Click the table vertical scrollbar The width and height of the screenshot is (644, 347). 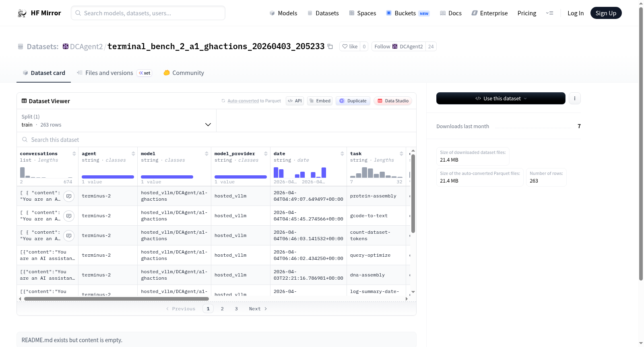[413, 193]
